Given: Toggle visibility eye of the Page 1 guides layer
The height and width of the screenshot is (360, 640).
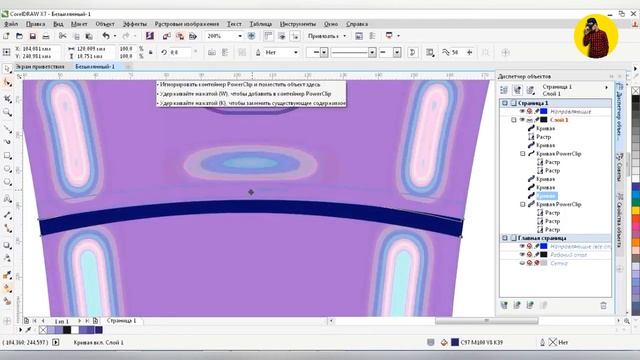Looking at the screenshot, I should (x=522, y=111).
